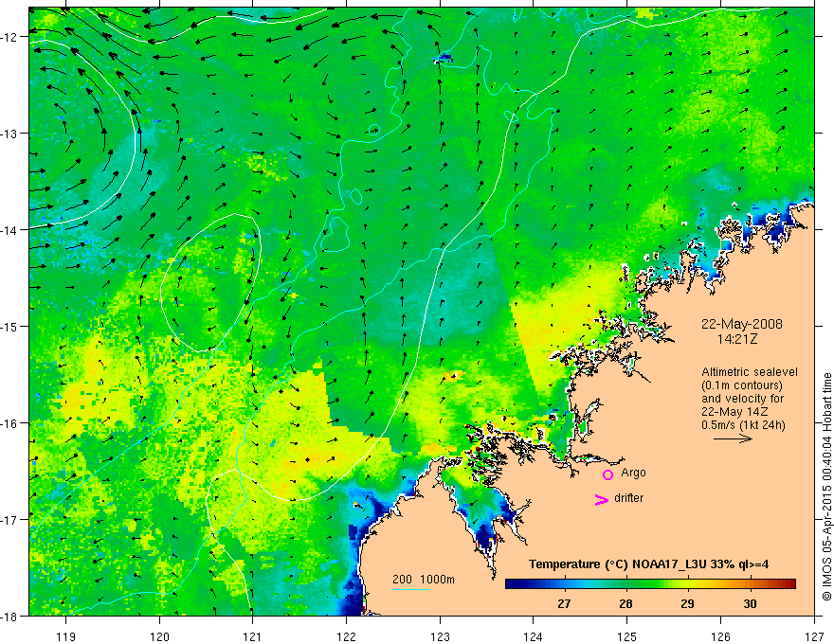
Task: Click longitude label '121' on bottom axis
Action: pos(253,636)
